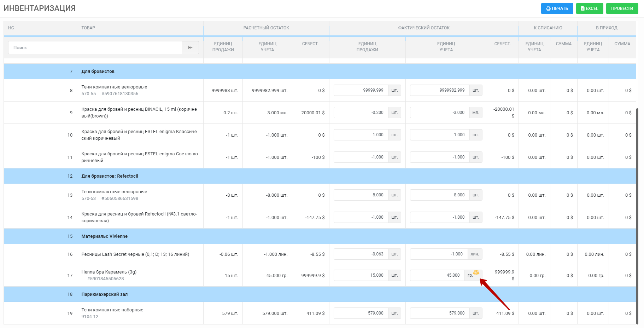Click the В ПРИХОД column header
Image resolution: width=644 pixels, height=328 pixels.
(x=607, y=28)
